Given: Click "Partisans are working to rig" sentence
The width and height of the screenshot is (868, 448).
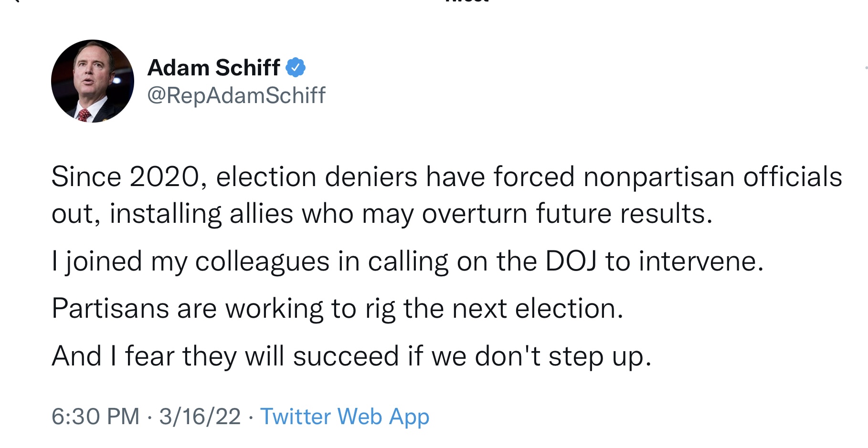Looking at the screenshot, I should (338, 309).
